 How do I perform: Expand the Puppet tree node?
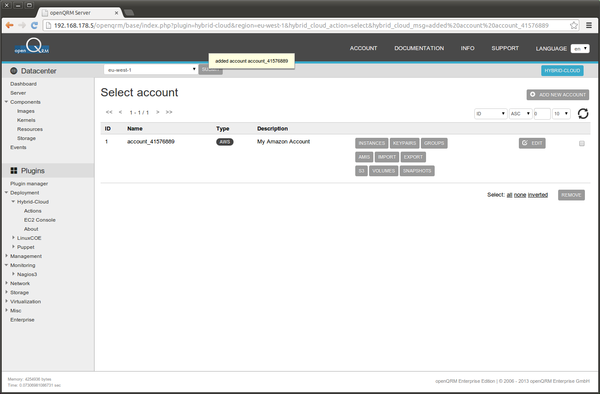pos(13,247)
